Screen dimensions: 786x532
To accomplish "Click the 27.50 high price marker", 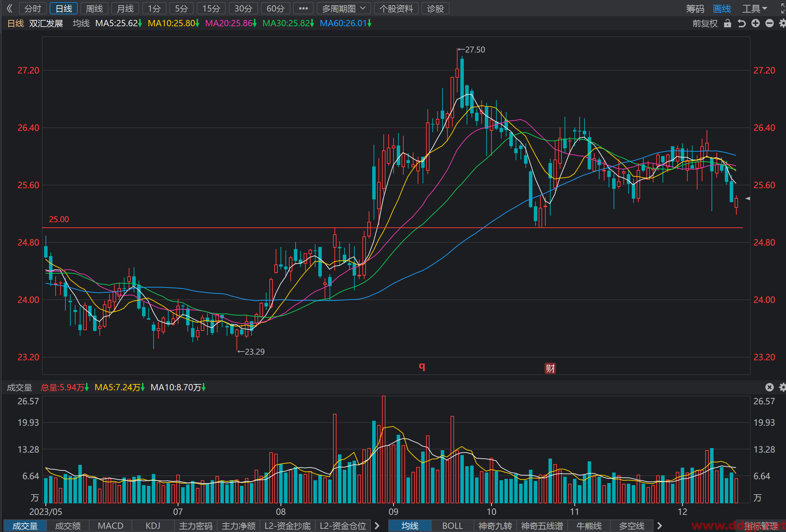I will (x=472, y=50).
